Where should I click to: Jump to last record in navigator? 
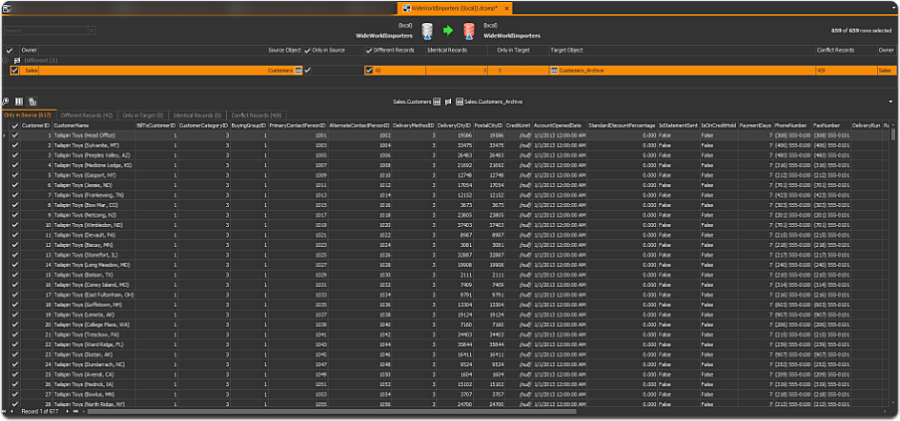pyautogui.click(x=76, y=412)
